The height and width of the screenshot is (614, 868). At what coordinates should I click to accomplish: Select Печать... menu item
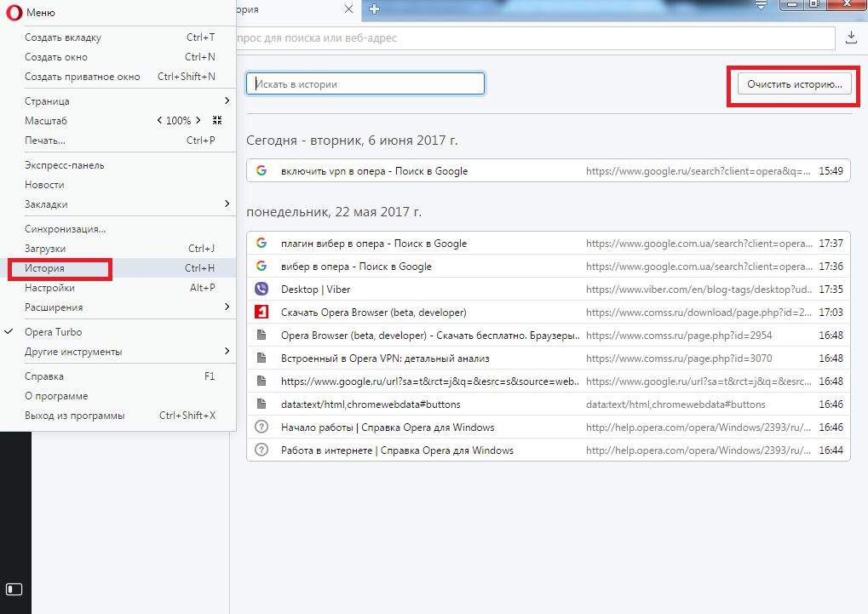(x=118, y=141)
